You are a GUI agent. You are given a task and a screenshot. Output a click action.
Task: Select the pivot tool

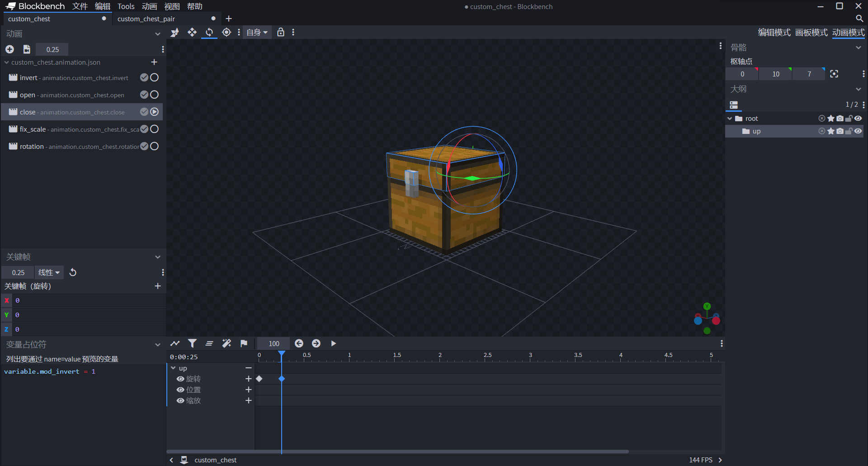(226, 33)
